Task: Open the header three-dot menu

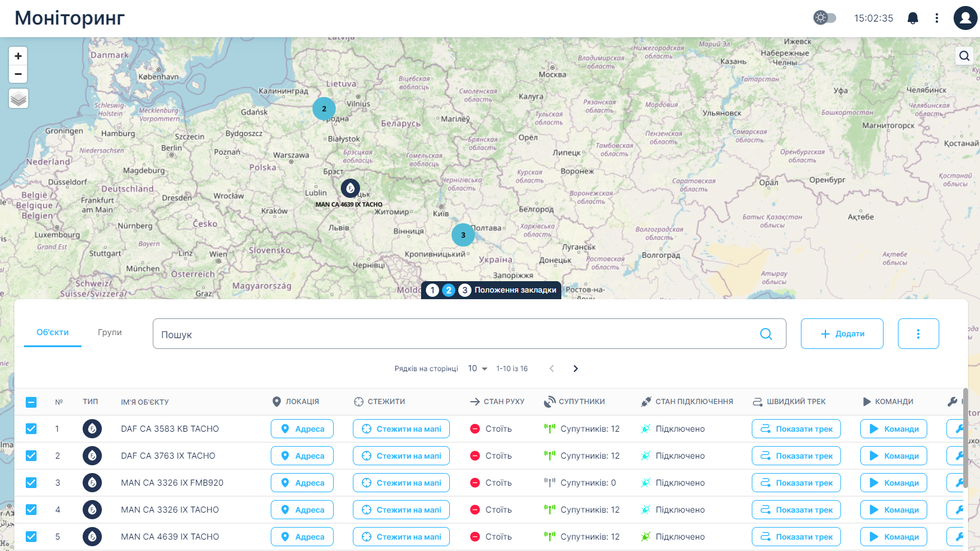Action: (x=937, y=18)
